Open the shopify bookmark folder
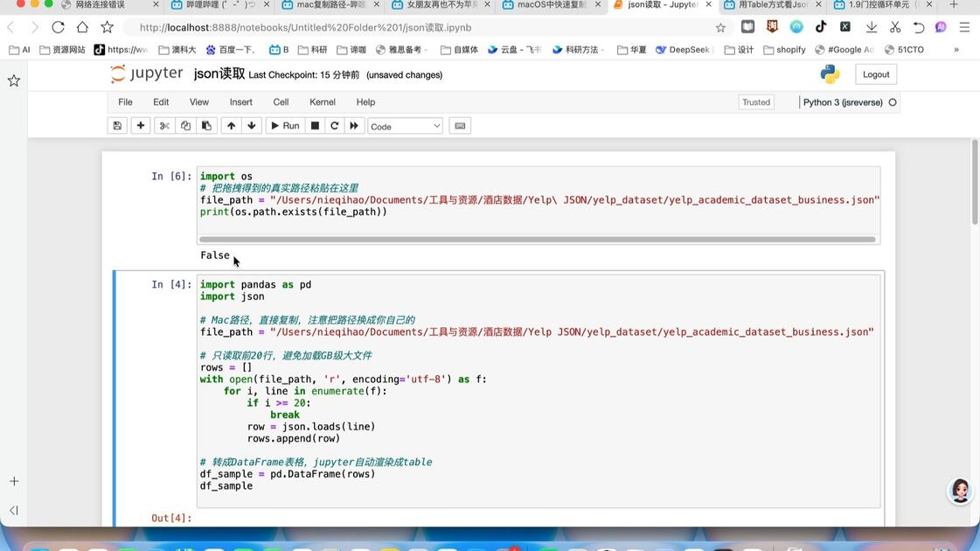The height and width of the screenshot is (551, 980). tap(784, 49)
